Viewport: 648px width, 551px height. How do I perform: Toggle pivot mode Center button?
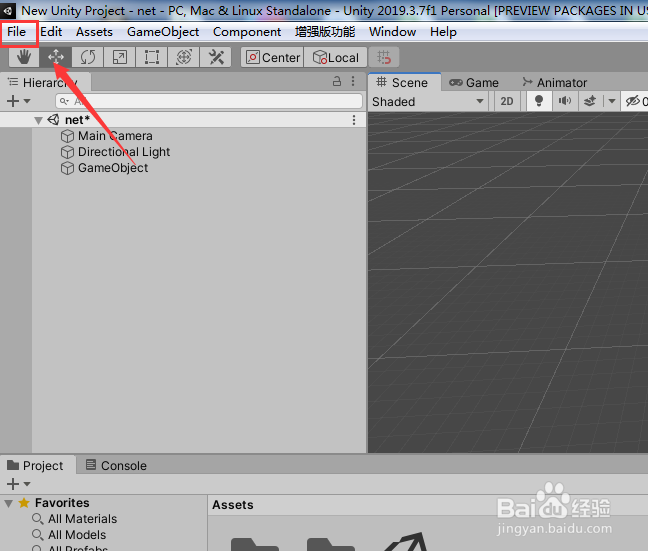pyautogui.click(x=273, y=57)
